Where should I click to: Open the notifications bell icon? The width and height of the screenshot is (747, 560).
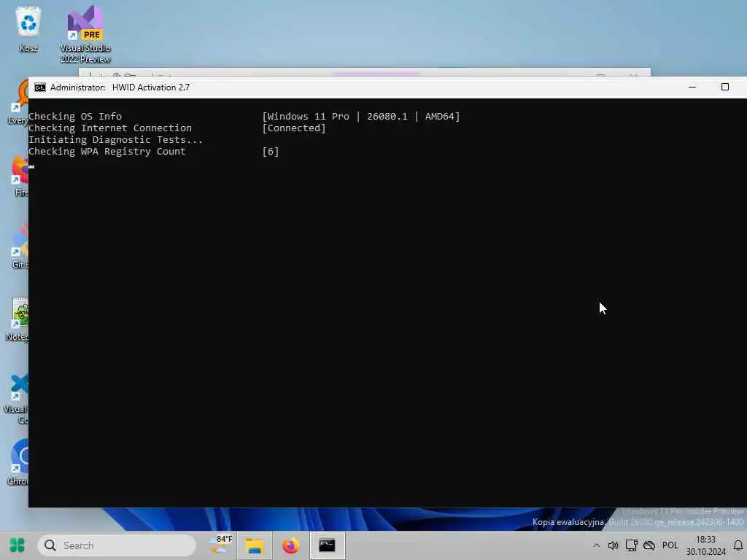[738, 545]
